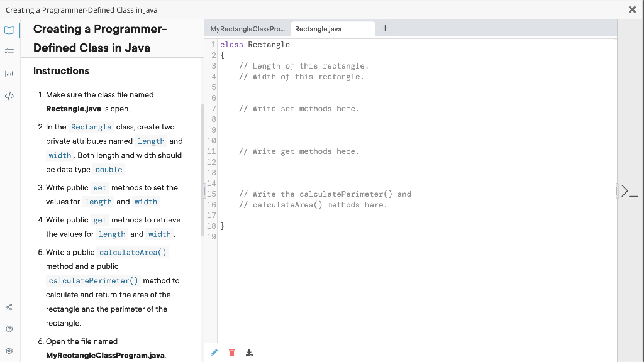
Task: Open the help icon
Action: click(x=9, y=329)
